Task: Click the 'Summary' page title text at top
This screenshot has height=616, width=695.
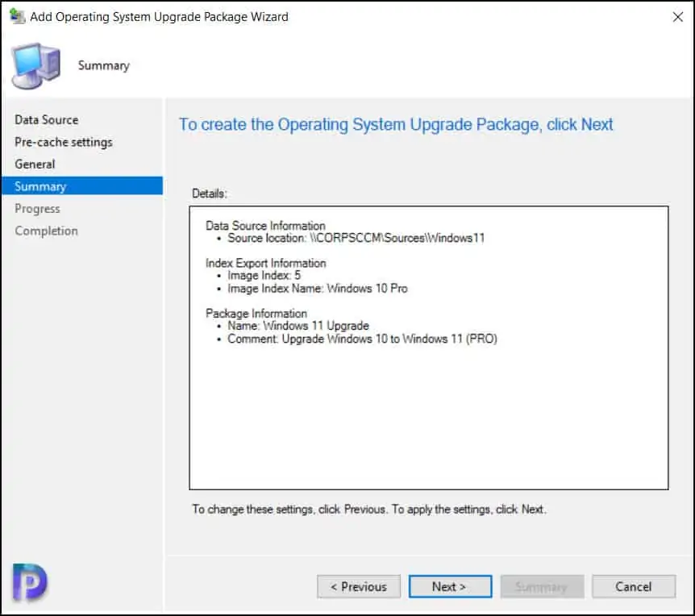Action: tap(104, 65)
